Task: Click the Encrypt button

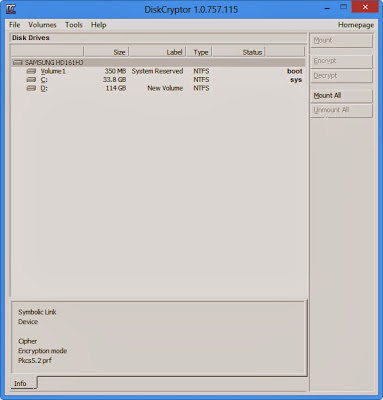Action: coord(341,61)
